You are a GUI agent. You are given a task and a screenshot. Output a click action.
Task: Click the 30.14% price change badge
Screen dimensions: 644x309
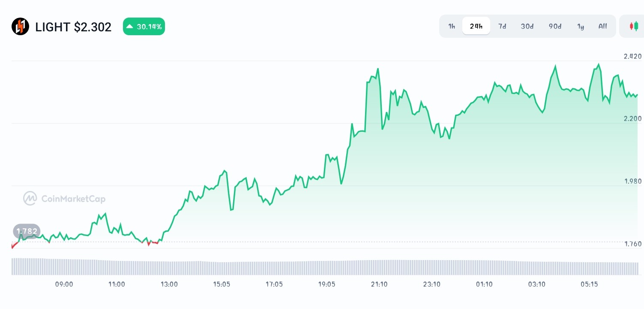coord(144,27)
